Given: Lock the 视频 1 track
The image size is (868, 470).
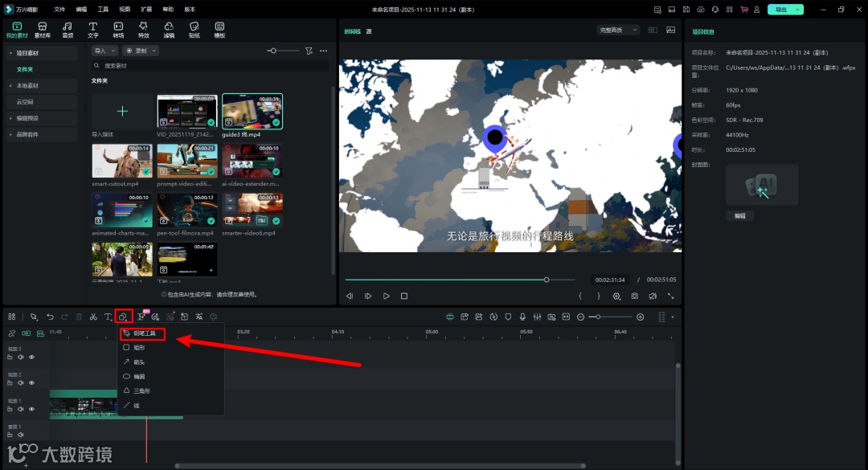Looking at the screenshot, I should [11, 408].
